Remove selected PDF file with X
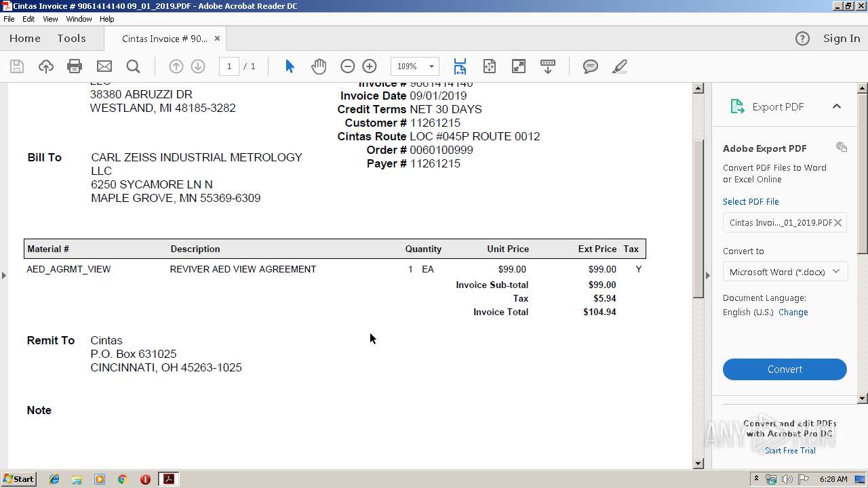The height and width of the screenshot is (488, 868). point(838,222)
